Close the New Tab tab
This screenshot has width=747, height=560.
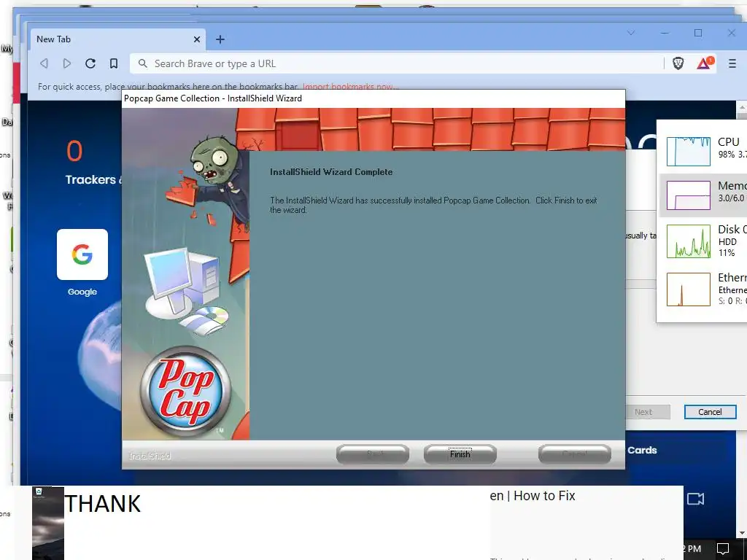196,39
